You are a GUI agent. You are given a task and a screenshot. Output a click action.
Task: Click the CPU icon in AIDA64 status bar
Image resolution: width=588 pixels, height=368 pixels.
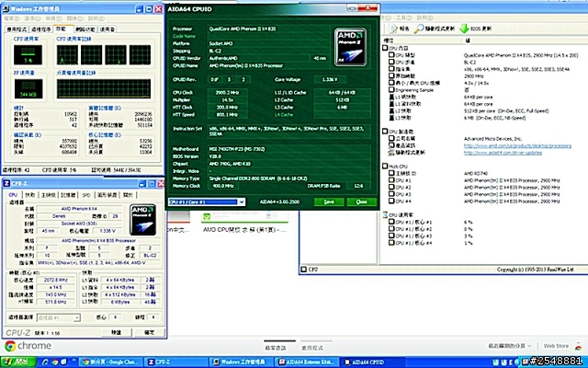pyautogui.click(x=304, y=270)
